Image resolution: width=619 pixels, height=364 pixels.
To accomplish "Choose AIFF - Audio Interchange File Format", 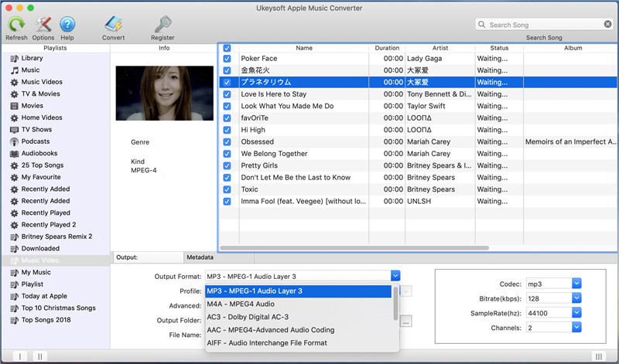I will 299,343.
